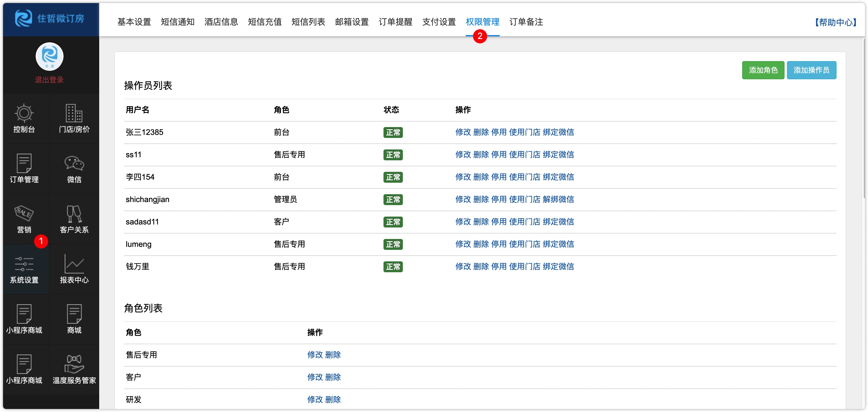Click 删除 for user 张三12385
The image size is (868, 412).
coord(481,132)
